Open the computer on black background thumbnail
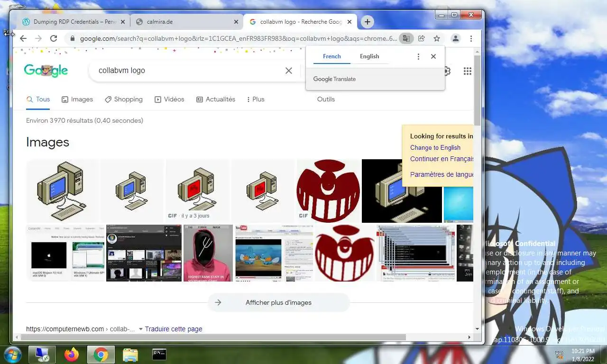The width and height of the screenshot is (607, 364). click(402, 191)
